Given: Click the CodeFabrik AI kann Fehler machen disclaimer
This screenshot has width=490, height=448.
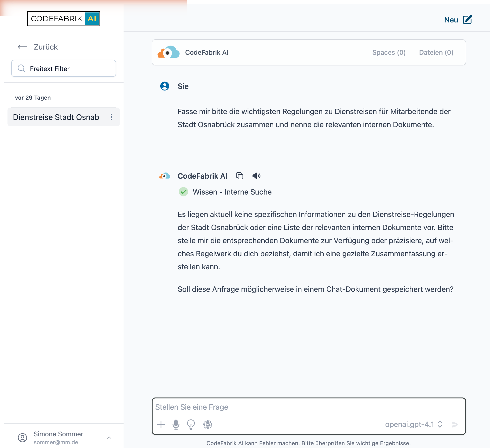Looking at the screenshot, I should (x=309, y=443).
